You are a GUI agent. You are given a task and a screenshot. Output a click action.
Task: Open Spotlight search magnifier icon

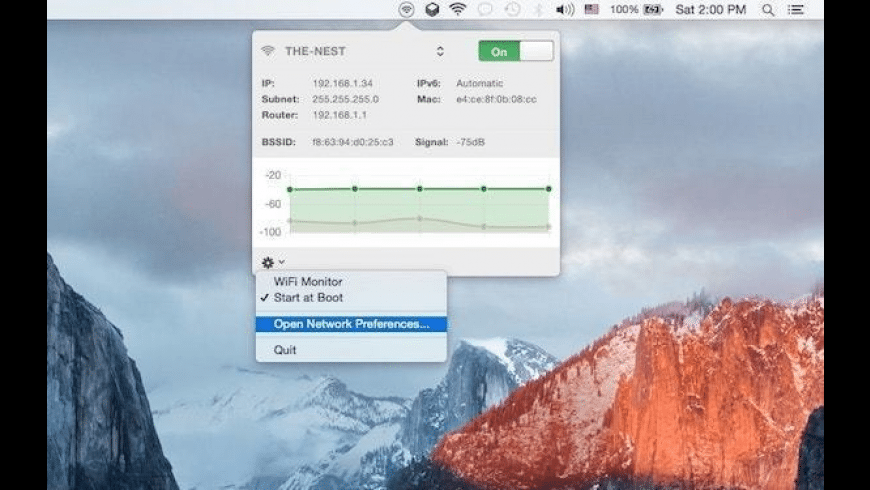click(768, 9)
